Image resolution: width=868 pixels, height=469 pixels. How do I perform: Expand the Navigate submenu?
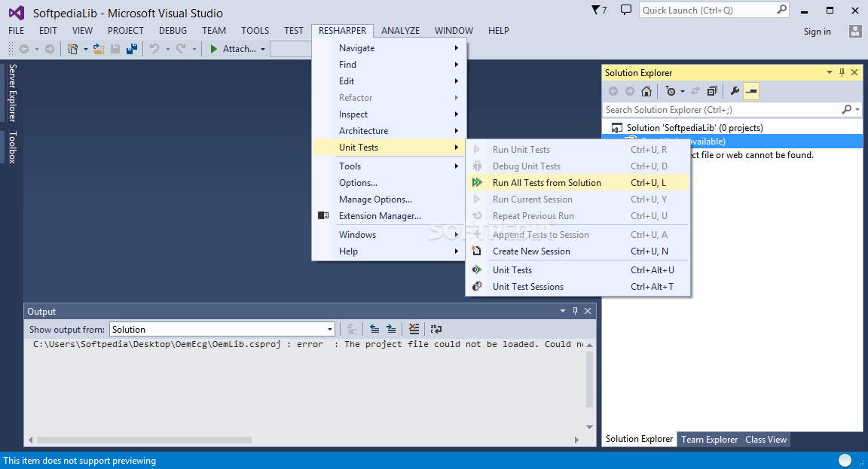pos(389,48)
